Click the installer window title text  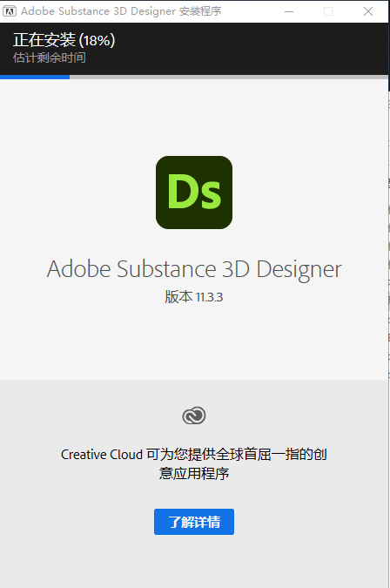pyautogui.click(x=121, y=11)
